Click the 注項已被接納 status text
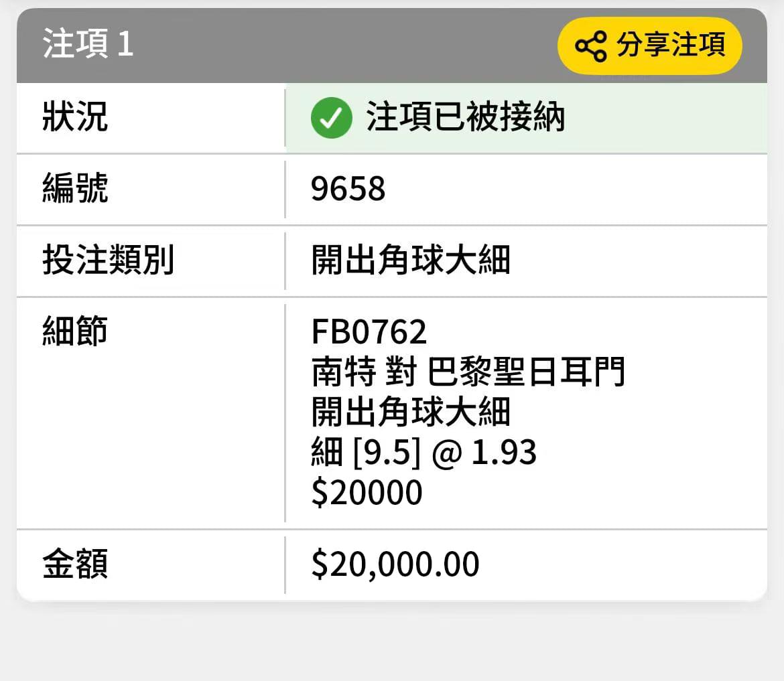The image size is (784, 681). click(x=466, y=117)
